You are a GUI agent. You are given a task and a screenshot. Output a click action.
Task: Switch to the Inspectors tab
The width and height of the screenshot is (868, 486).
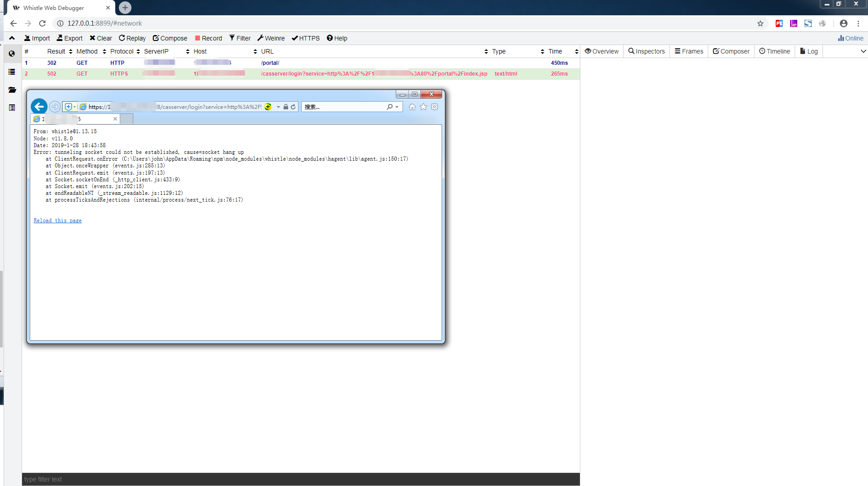point(646,51)
